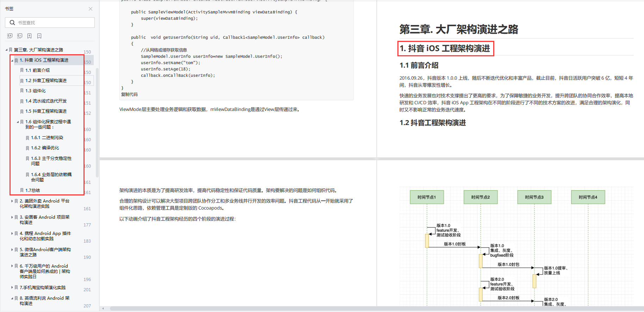This screenshot has height=312, width=644.
Task: Close the 书签 bookmarks panel
Action: 91,9
